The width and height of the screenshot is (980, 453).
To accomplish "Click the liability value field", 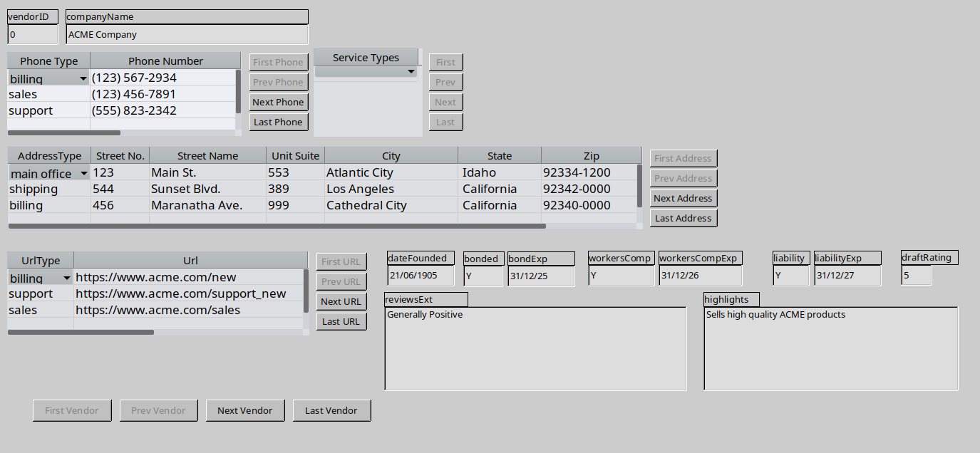I will click(791, 275).
